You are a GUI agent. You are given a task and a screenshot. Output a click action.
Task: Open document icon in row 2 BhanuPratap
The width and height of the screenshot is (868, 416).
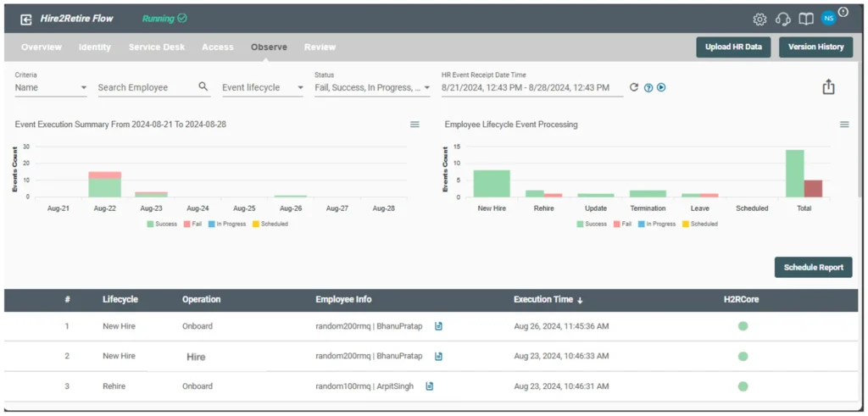[438, 356]
